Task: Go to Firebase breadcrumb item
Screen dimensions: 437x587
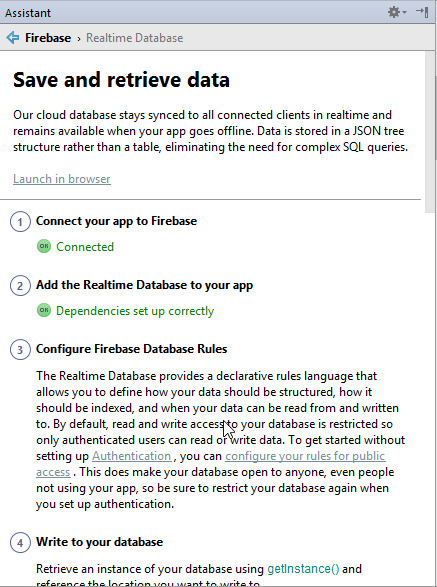Action: click(x=48, y=38)
